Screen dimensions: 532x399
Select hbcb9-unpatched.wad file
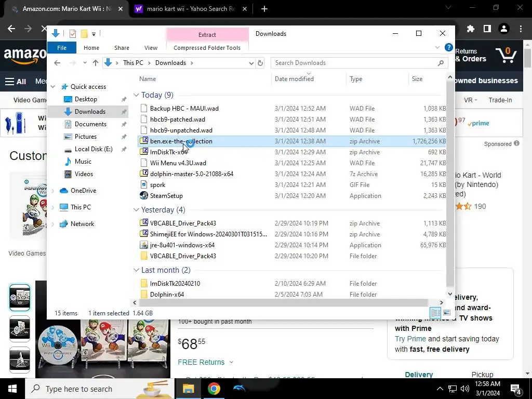point(181,130)
